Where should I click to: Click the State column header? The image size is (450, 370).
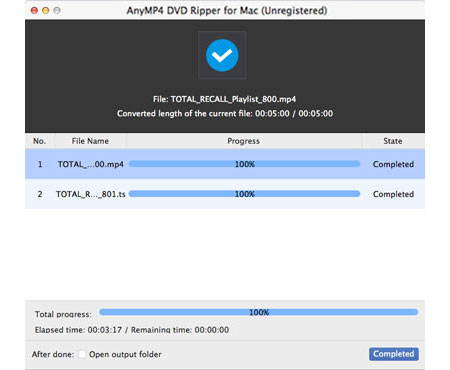point(393,141)
